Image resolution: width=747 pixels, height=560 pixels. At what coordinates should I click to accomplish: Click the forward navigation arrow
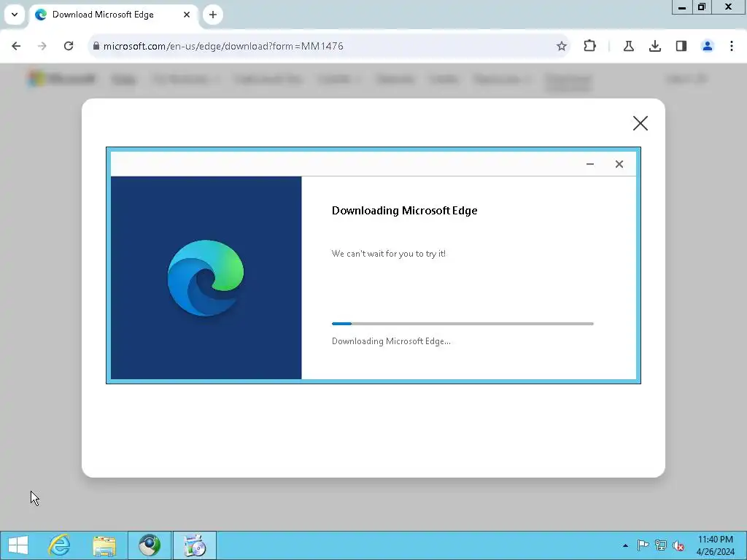(x=42, y=46)
